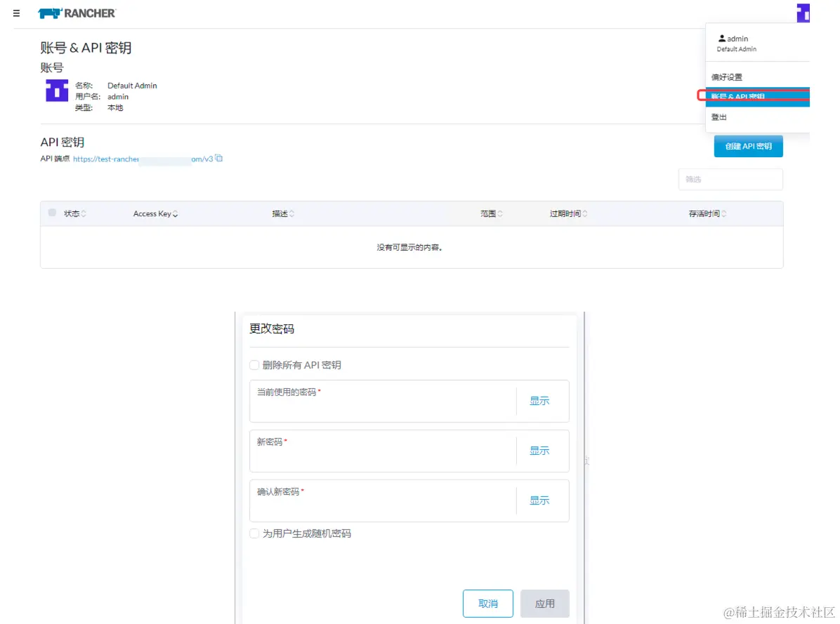Sort table by Access Key column
Viewport: 840px width, 624px height.
(x=155, y=213)
